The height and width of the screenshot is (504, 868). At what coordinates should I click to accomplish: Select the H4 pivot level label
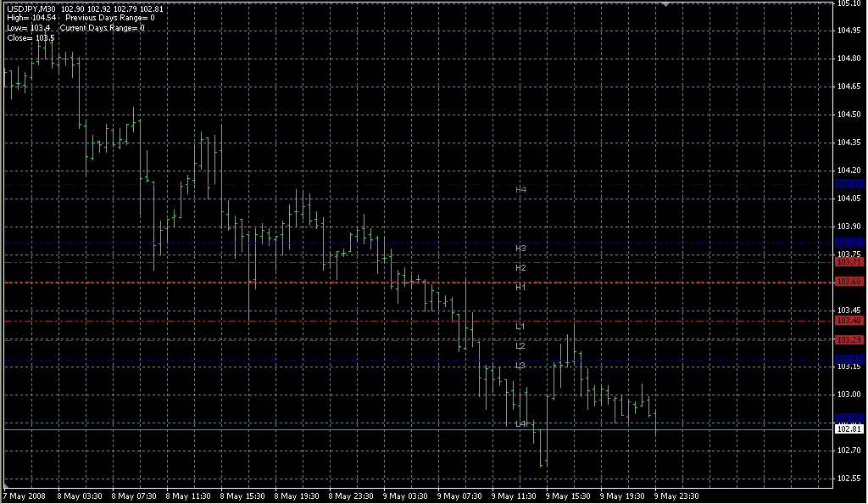pos(521,189)
